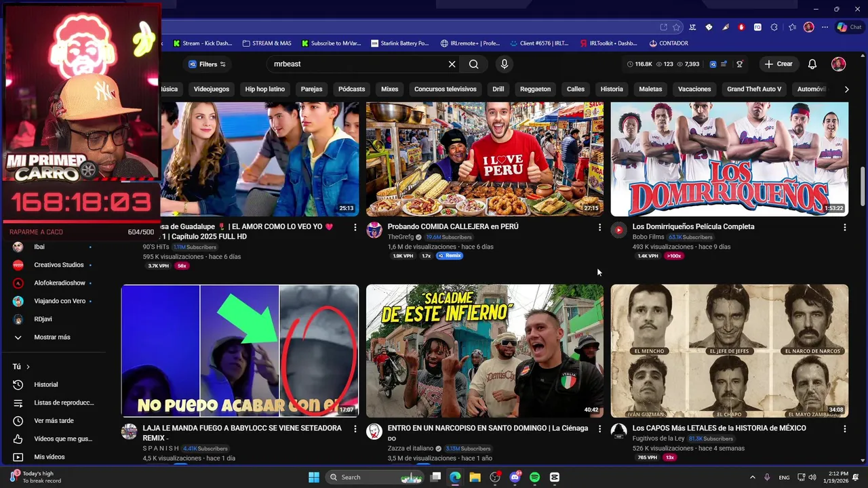Open the SACADME DE ESTE INFIERNO thumbnail

tap(484, 350)
